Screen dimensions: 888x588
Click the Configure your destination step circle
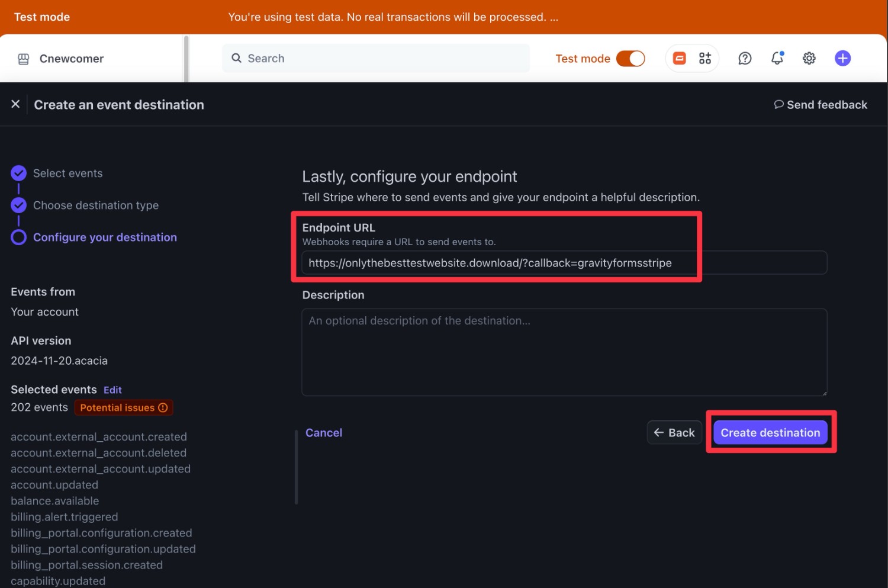pyautogui.click(x=19, y=237)
